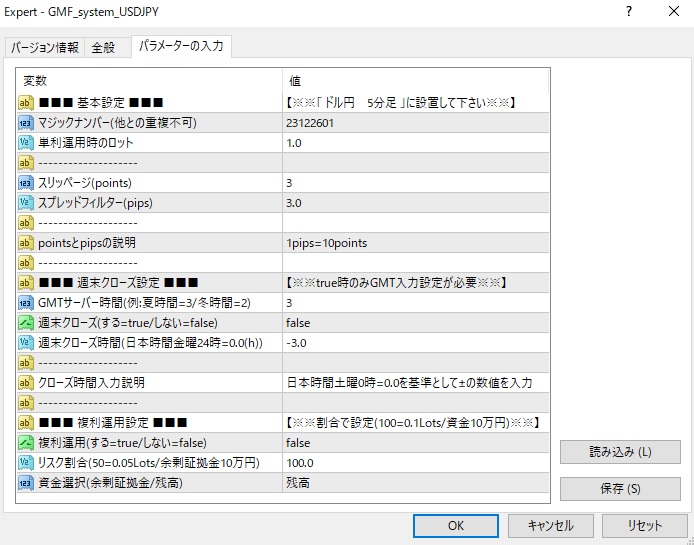Click the 基本設定 string type icon
This screenshot has height=545, width=694.
27,103
